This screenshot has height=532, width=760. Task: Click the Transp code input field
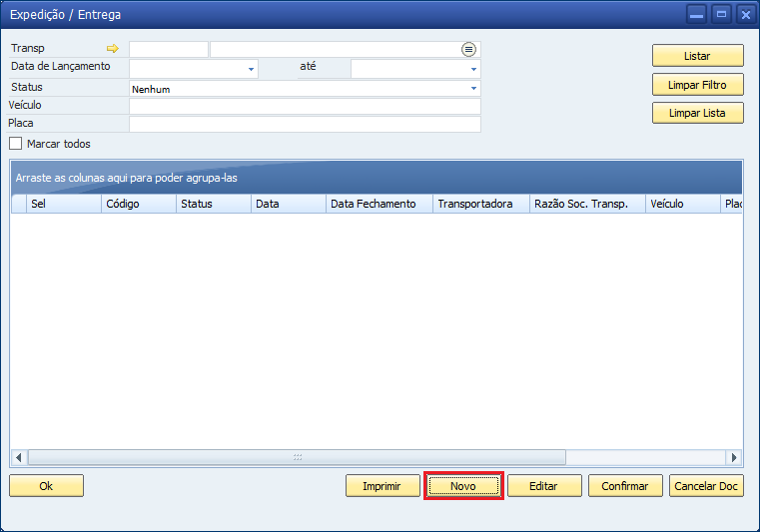click(169, 50)
